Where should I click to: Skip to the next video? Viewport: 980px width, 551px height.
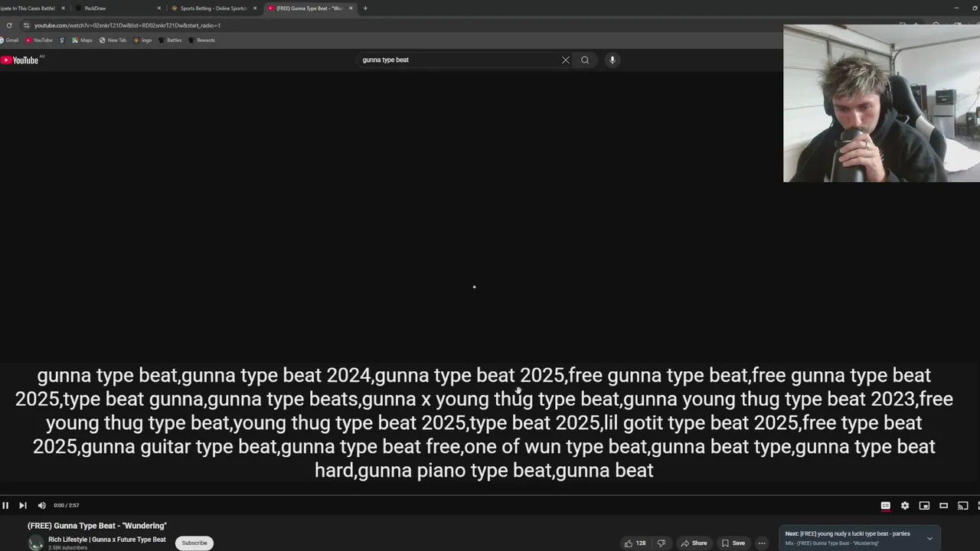click(x=23, y=505)
